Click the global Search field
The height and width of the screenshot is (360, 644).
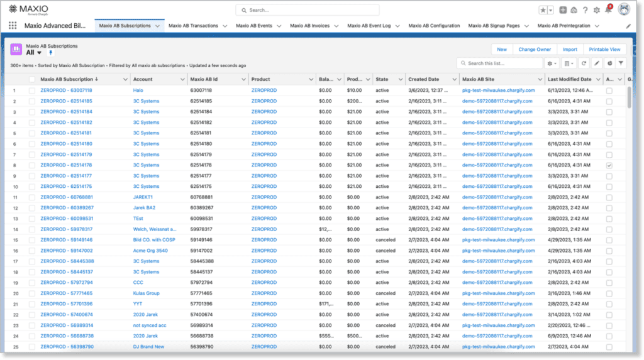pos(307,10)
